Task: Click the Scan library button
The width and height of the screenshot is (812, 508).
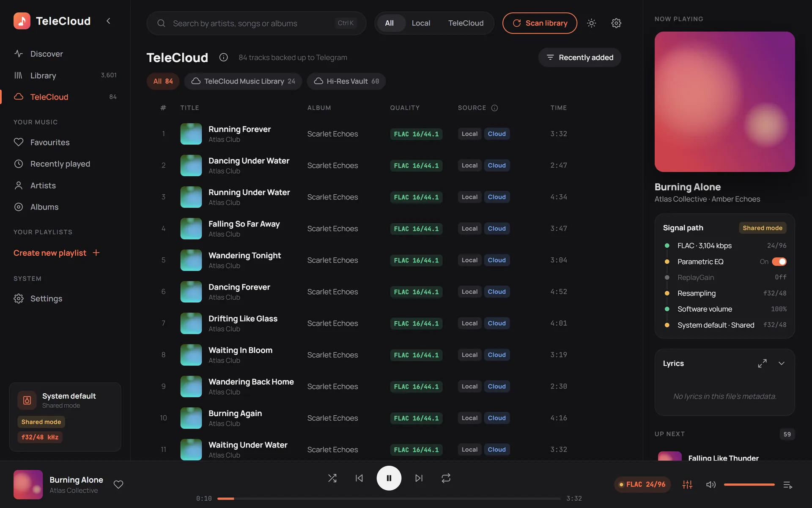Action: [x=540, y=23]
